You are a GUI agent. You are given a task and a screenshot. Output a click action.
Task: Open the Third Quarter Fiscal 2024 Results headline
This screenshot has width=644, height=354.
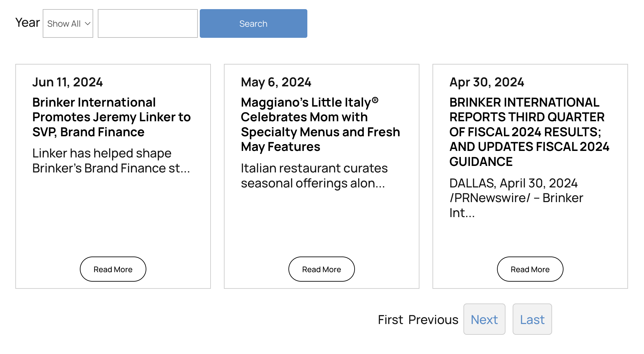529,132
